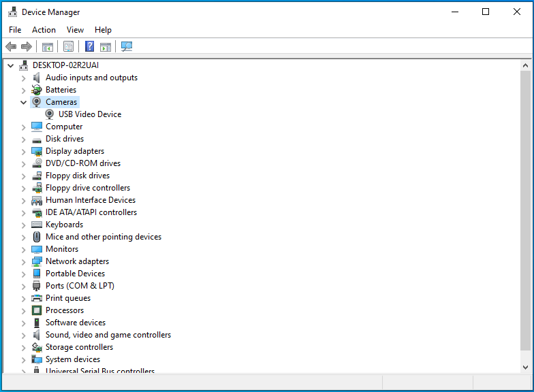Select the Processors tree item

click(65, 310)
